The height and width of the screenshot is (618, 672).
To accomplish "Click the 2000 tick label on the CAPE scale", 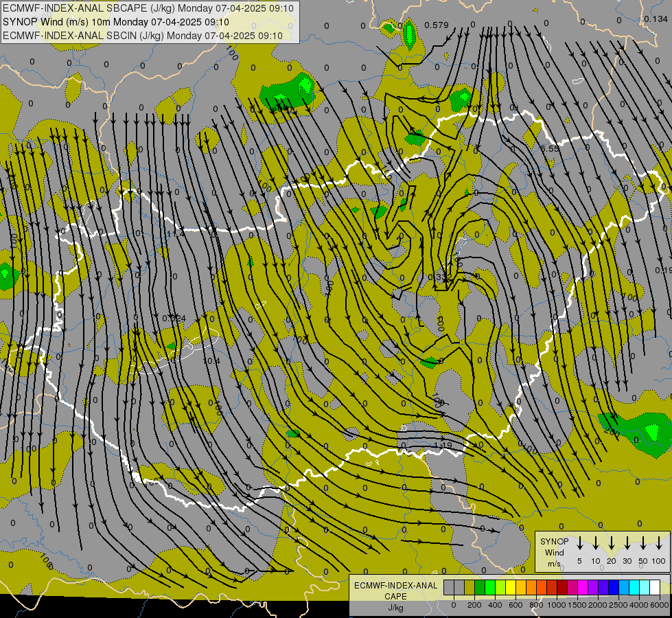I will pos(598,605).
